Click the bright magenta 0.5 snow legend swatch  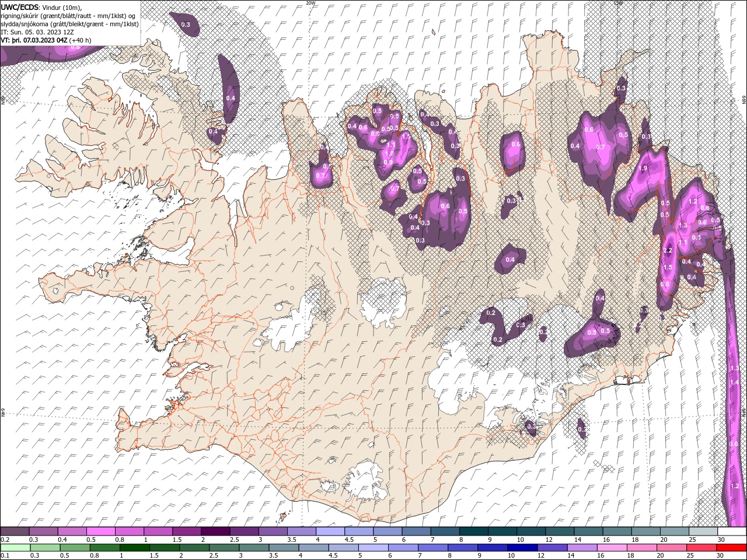coord(100,531)
